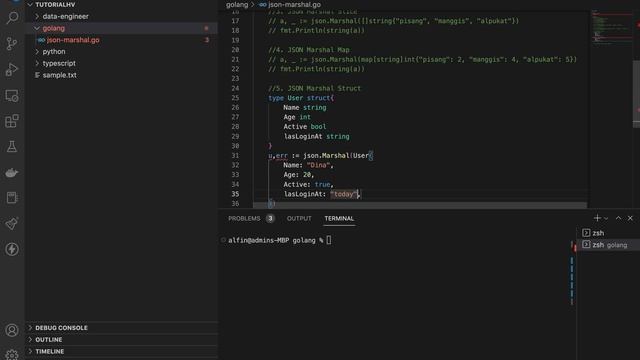Screen dimensions: 640x360
Task: Click the editor vertical scrollbar
Action: tap(636, 94)
